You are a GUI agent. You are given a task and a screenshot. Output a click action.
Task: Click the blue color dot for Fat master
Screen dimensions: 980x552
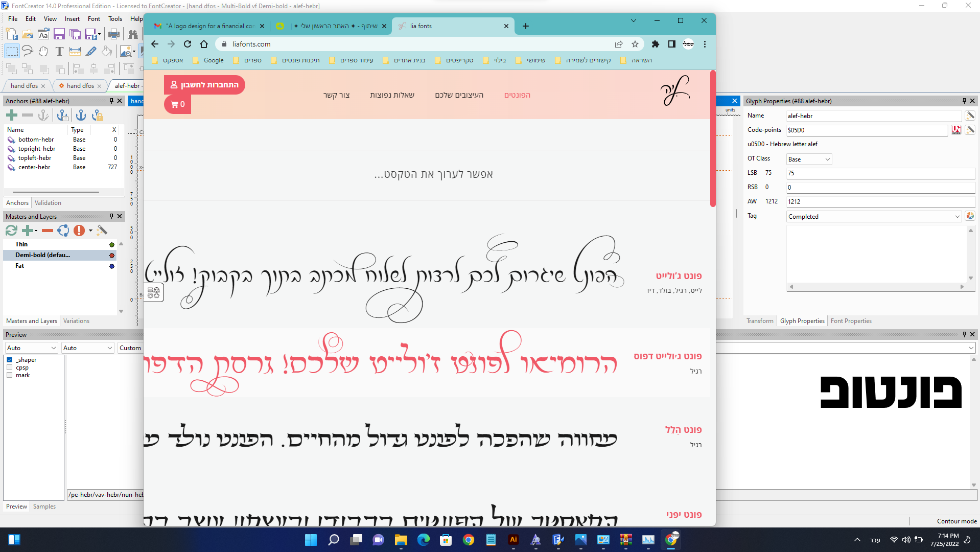click(x=112, y=266)
